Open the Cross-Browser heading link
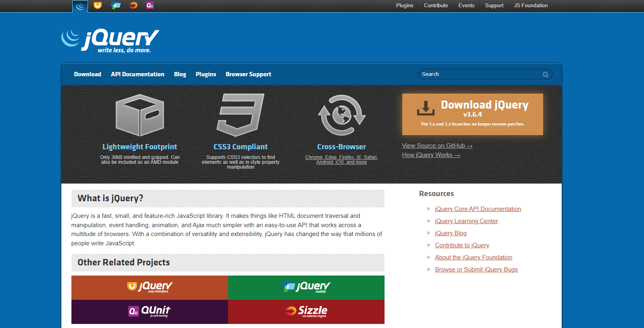Viewport: 644px width, 328px height. (x=341, y=147)
